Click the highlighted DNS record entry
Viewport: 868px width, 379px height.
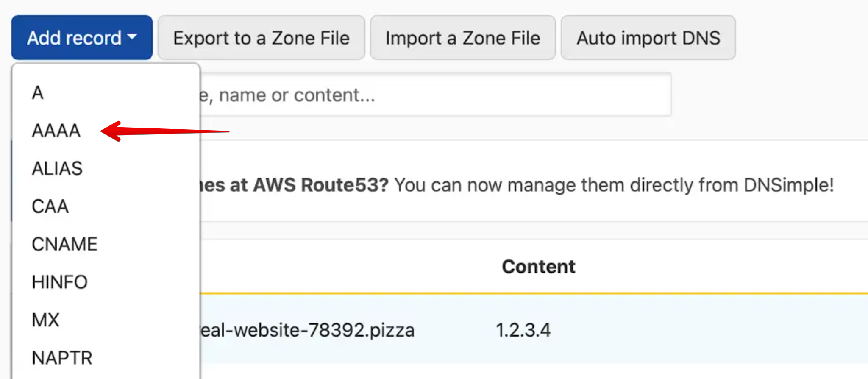pos(424,330)
